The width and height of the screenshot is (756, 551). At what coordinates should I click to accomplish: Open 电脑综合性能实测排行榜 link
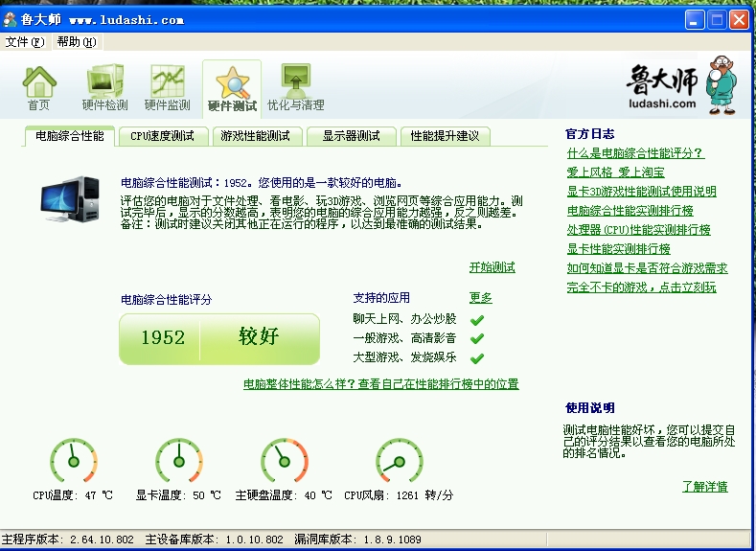pyautogui.click(x=630, y=211)
